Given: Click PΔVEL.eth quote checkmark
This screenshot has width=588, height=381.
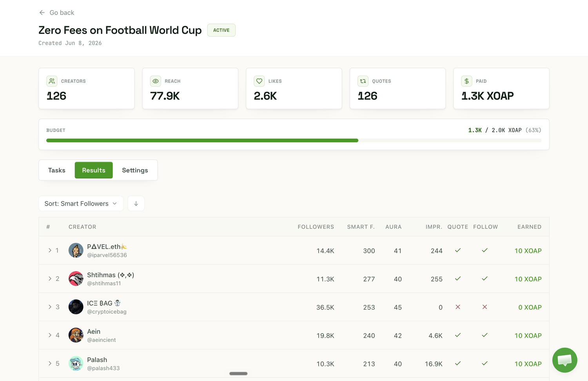Looking at the screenshot, I should 457,250.
